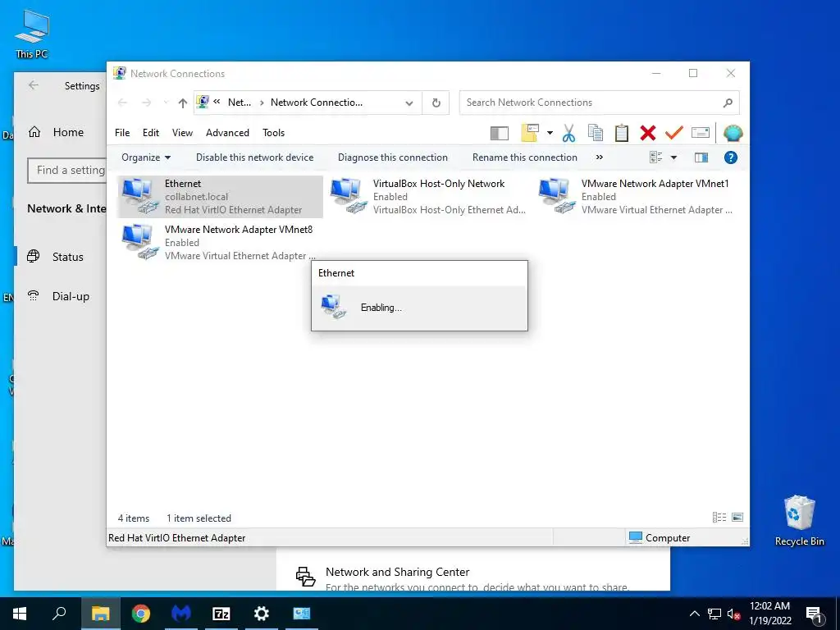Show hidden tray icons chevron

tap(694, 614)
